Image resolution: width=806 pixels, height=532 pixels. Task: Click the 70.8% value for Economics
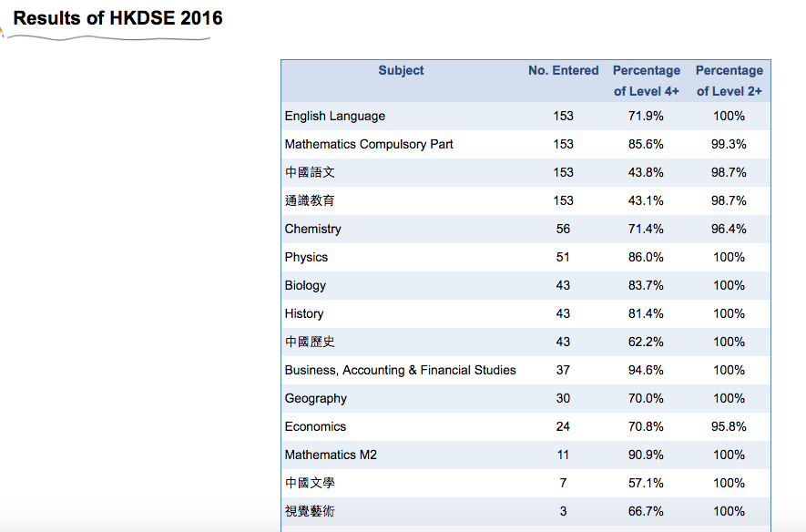click(x=646, y=426)
